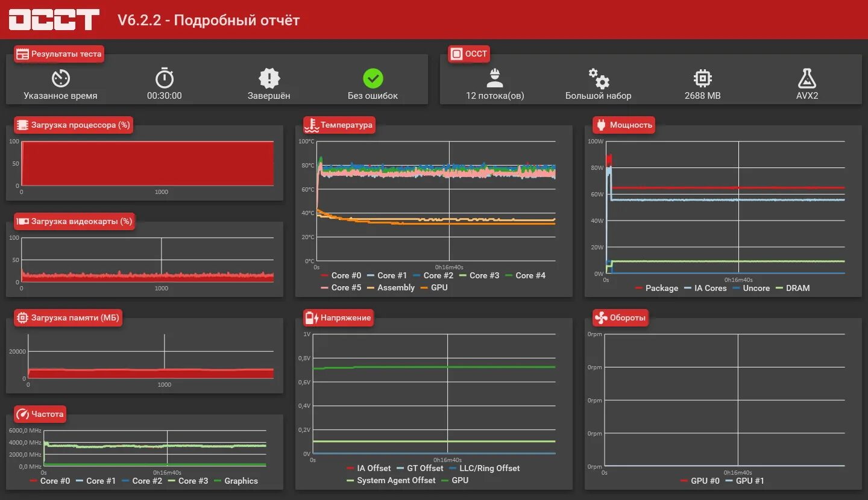Click the Без ошибок status text
The width and height of the screenshot is (868, 500).
point(373,96)
